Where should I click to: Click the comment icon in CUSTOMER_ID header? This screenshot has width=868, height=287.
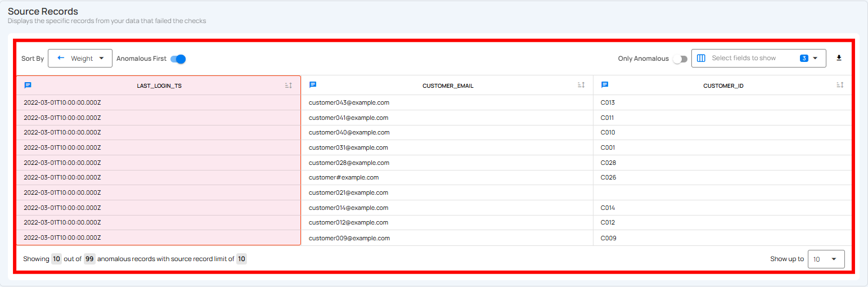tap(605, 85)
